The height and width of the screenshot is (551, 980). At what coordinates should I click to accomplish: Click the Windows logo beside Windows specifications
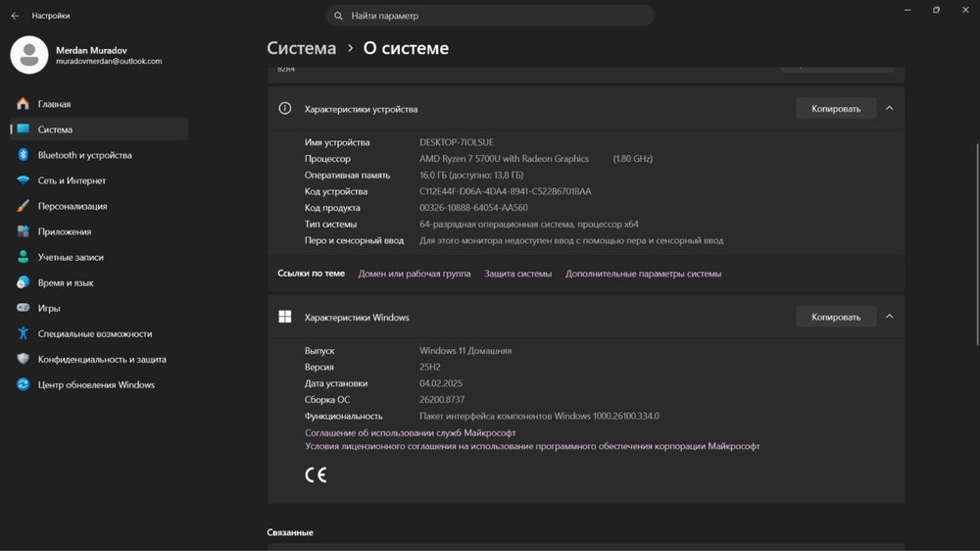285,317
